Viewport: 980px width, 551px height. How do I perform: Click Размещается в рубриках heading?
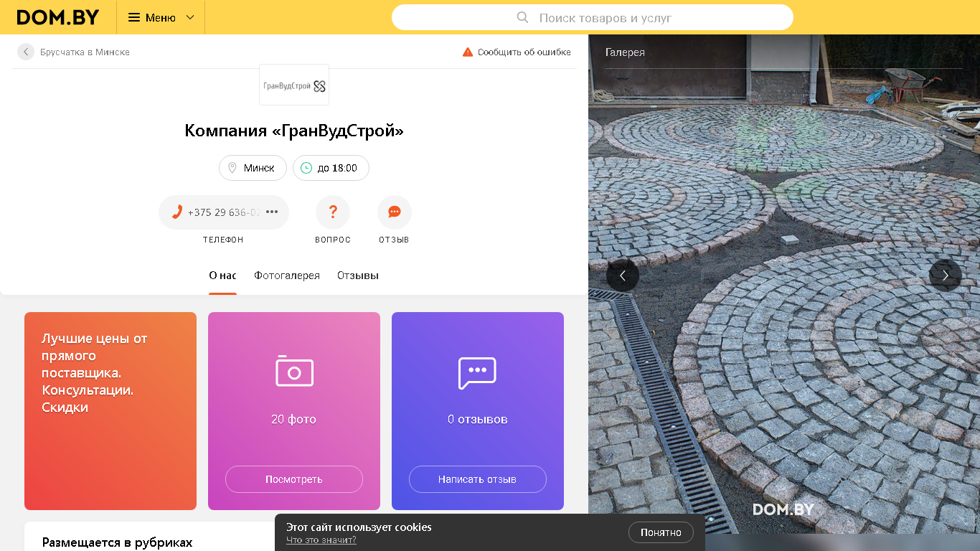coord(117,542)
